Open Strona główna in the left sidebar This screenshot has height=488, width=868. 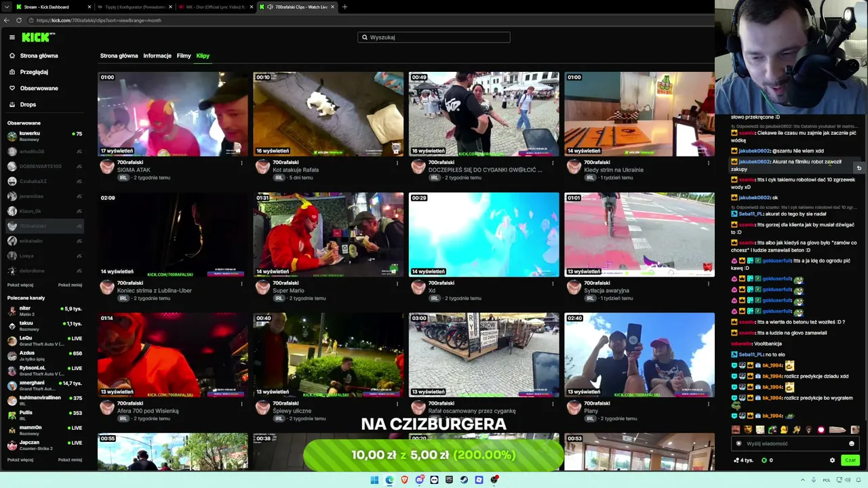pos(39,56)
